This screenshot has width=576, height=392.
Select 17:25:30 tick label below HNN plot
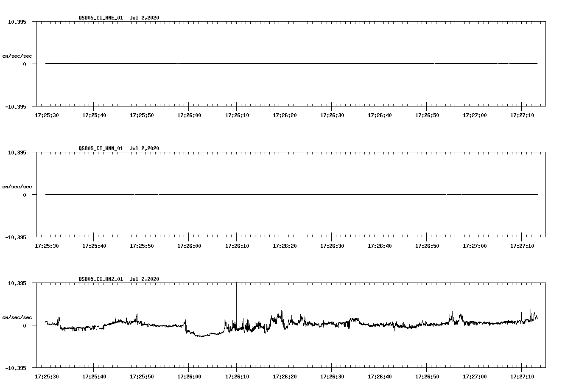[47, 246]
